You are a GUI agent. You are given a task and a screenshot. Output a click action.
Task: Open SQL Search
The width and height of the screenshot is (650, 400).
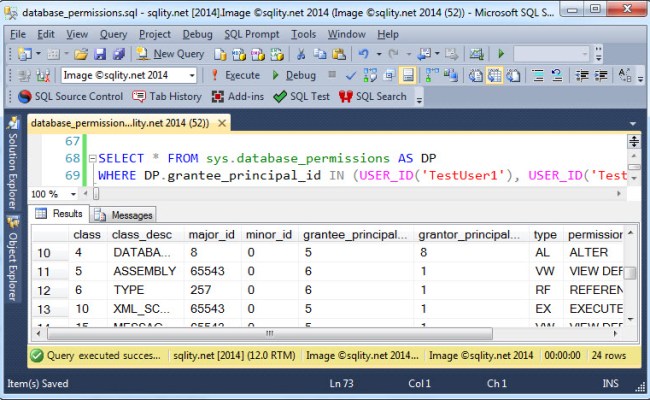[x=373, y=97]
